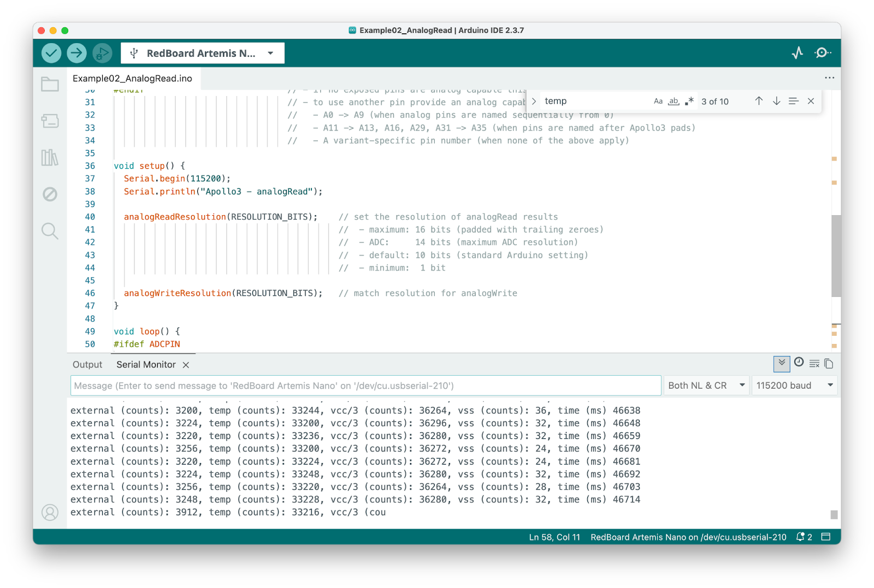Toggle Match Whole Word in find
This screenshot has height=588, width=874.
point(674,102)
